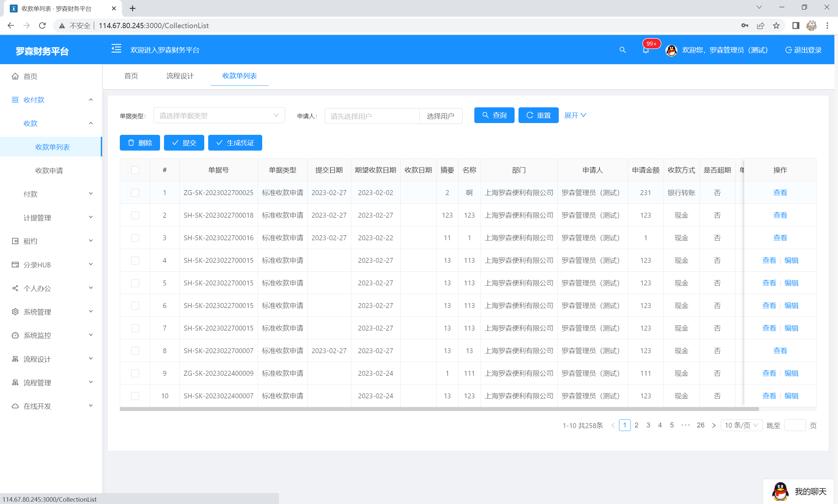The image size is (838, 504).
Task: Click the 查询 search button
Action: [x=494, y=115]
